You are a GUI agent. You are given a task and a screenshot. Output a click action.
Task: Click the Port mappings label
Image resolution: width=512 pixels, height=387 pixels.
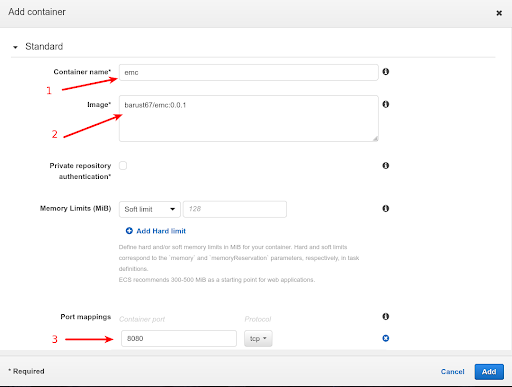tap(86, 317)
